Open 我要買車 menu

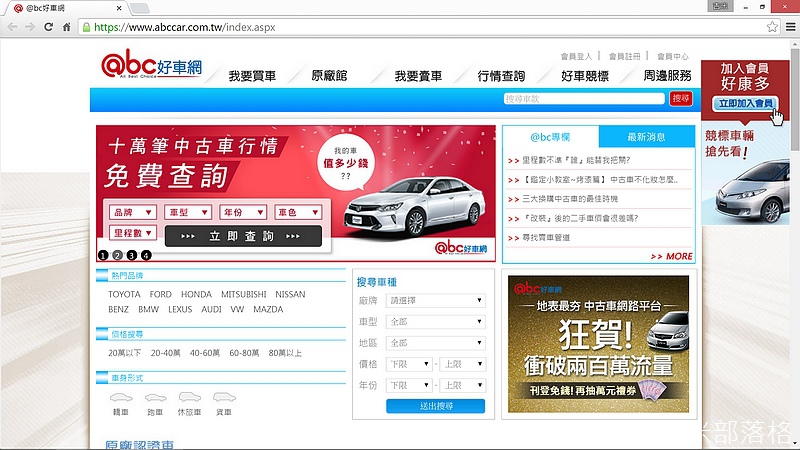tap(252, 76)
